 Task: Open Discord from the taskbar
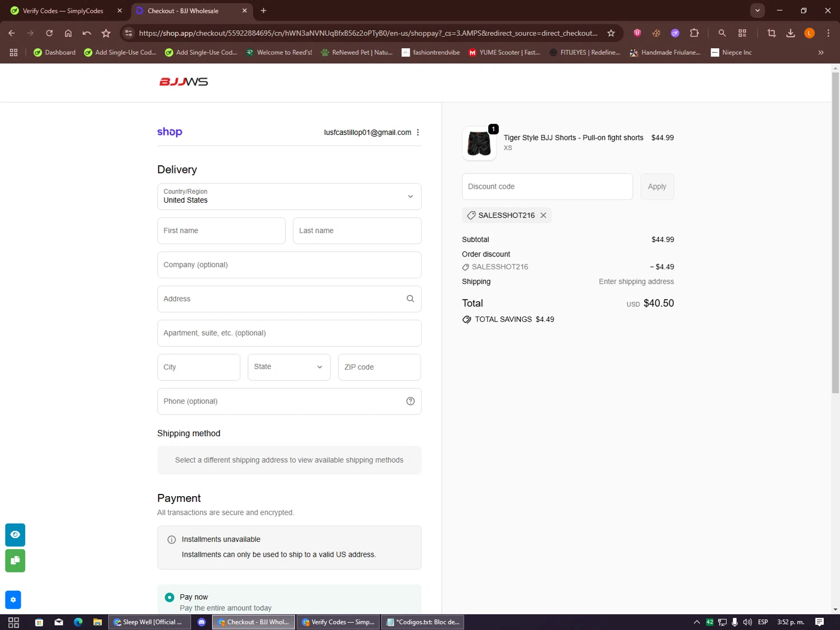point(202,622)
